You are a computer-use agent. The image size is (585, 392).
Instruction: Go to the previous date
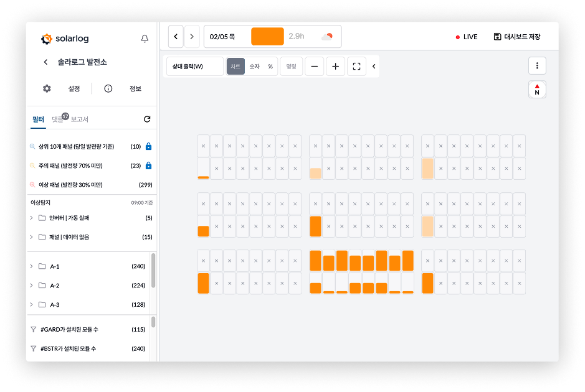coord(176,37)
